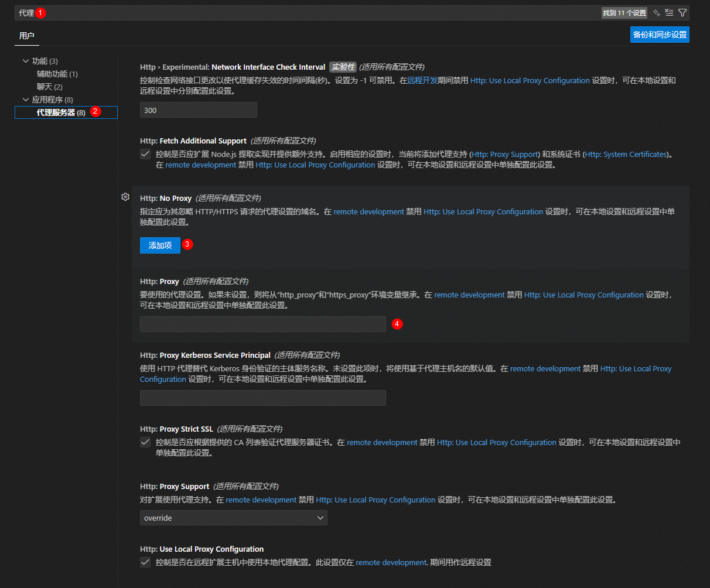Uncheck Use Local Proxy Configuration

coord(145,562)
